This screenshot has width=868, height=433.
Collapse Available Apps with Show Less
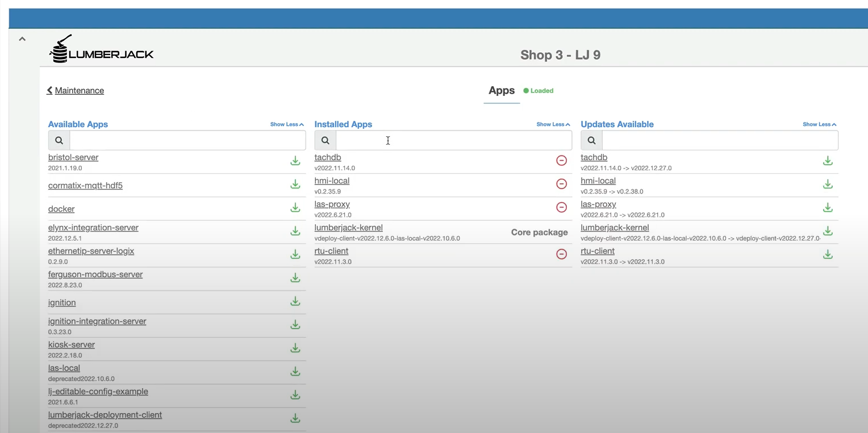[287, 124]
